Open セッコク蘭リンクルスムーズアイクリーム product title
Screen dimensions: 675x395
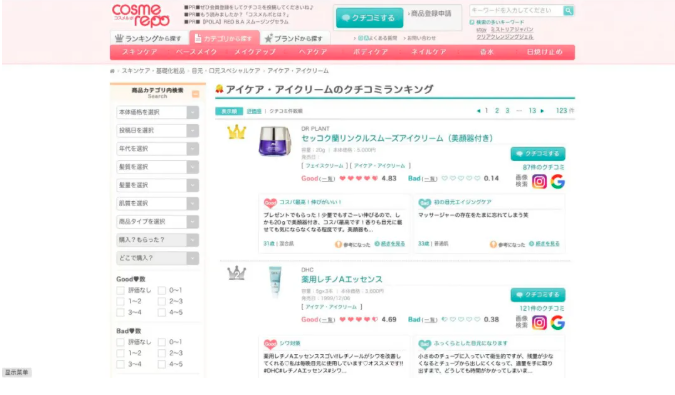tap(397, 138)
